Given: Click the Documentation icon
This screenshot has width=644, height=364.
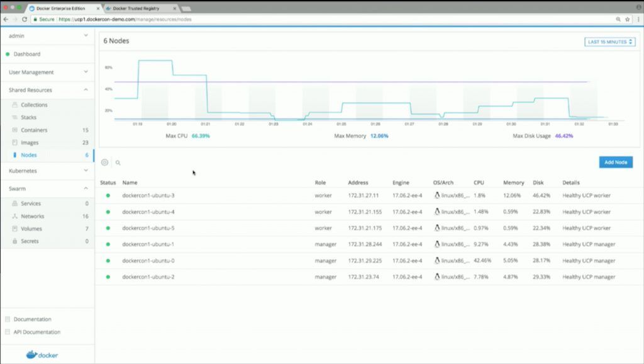Looking at the screenshot, I should (8, 319).
